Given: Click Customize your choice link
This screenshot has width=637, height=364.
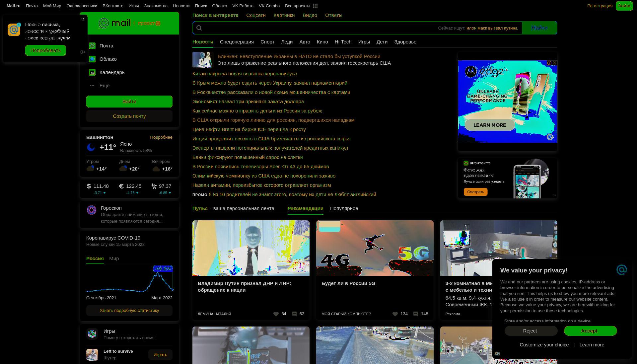Looking at the screenshot, I should (544, 345).
